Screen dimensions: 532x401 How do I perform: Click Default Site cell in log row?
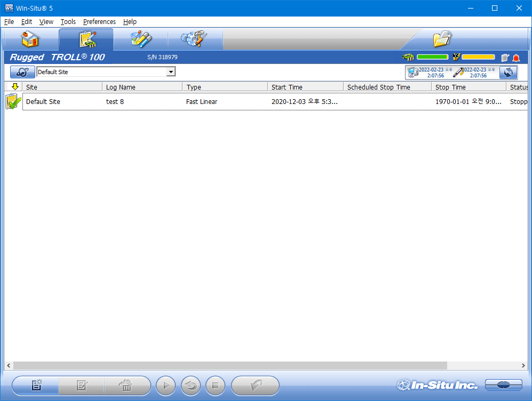[43, 102]
